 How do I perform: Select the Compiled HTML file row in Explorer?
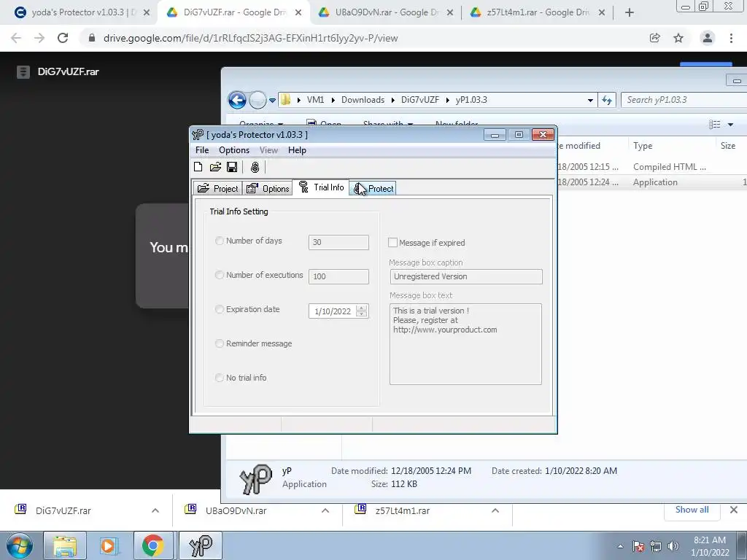pos(651,167)
